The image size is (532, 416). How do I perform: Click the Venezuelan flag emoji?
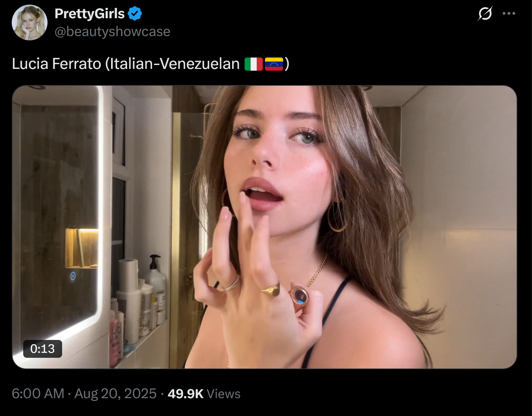tap(274, 64)
